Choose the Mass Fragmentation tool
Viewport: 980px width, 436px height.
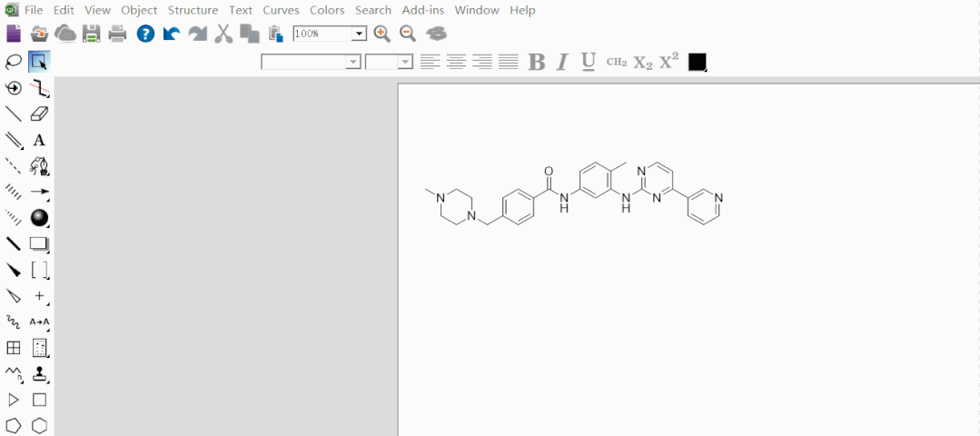(39, 88)
